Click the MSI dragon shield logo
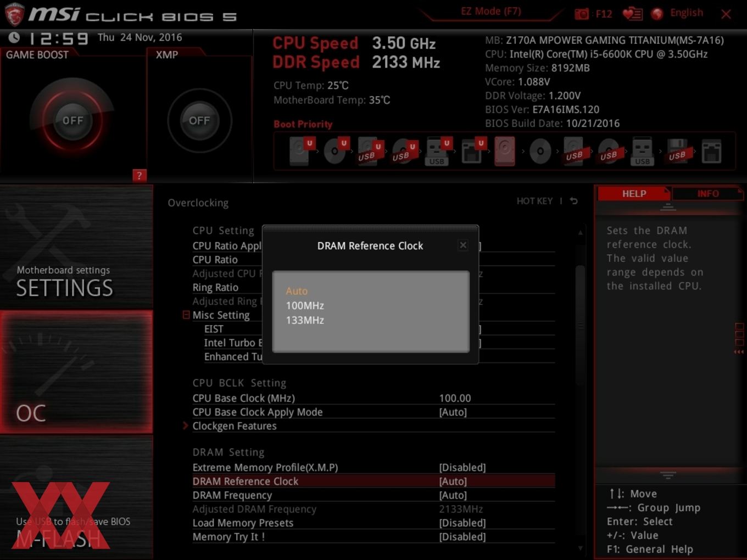This screenshot has width=747, height=560. [x=14, y=14]
